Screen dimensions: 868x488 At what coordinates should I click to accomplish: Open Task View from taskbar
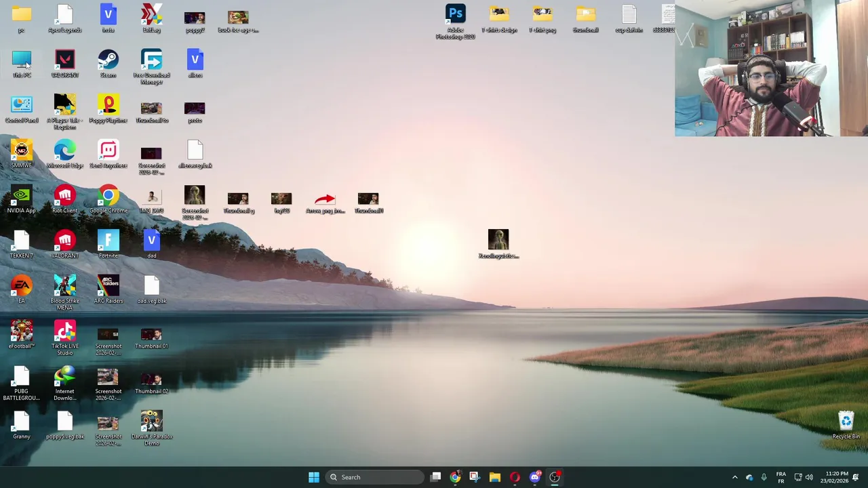(435, 477)
